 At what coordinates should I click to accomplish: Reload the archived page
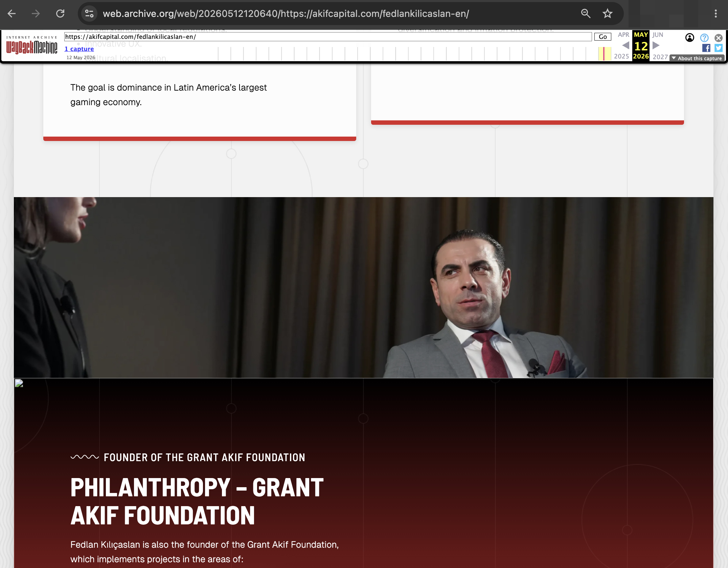[60, 14]
